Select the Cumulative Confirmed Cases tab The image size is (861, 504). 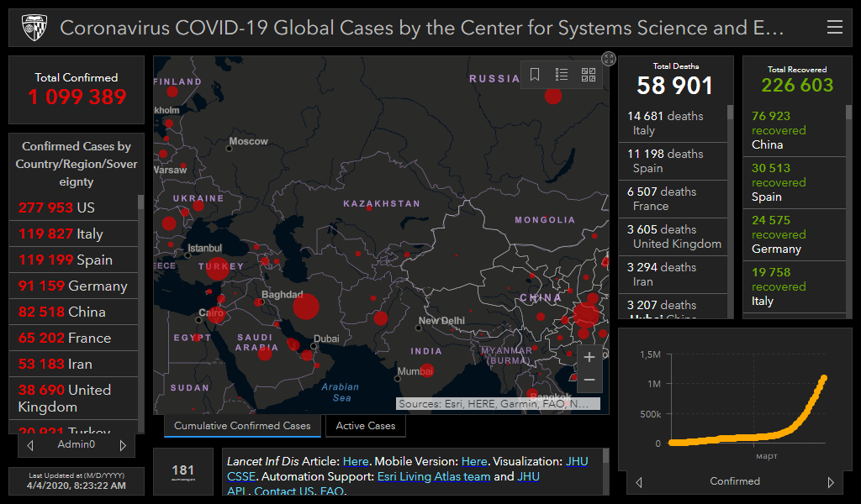242,426
